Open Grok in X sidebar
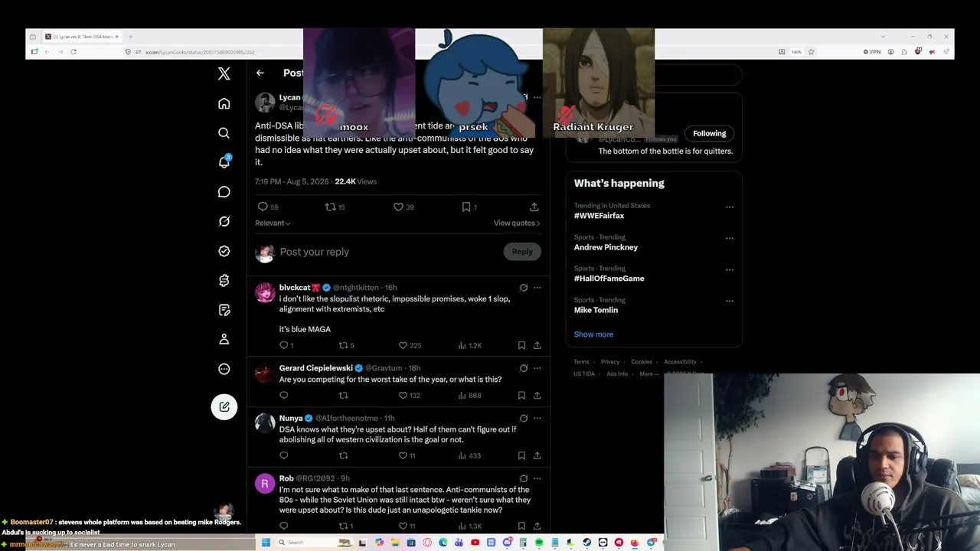The width and height of the screenshot is (980, 551). click(x=224, y=222)
